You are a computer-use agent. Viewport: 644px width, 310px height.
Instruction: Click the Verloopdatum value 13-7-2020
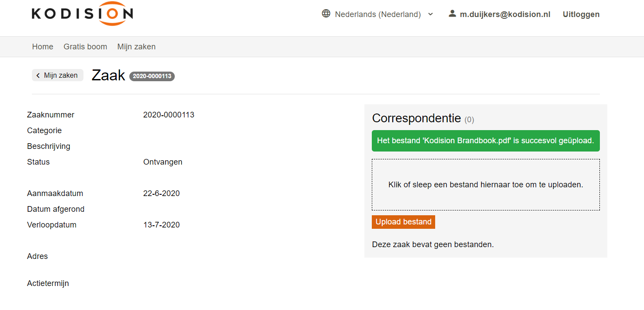[x=161, y=225]
